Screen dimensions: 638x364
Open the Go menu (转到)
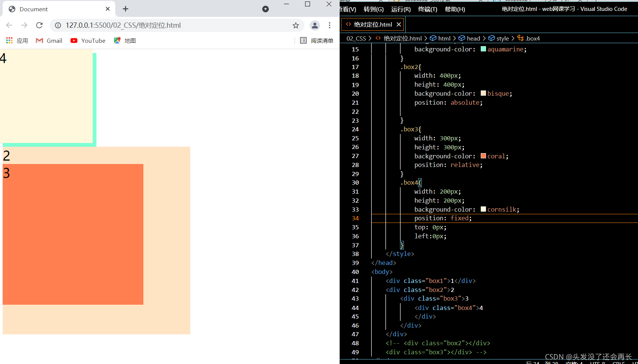click(373, 9)
